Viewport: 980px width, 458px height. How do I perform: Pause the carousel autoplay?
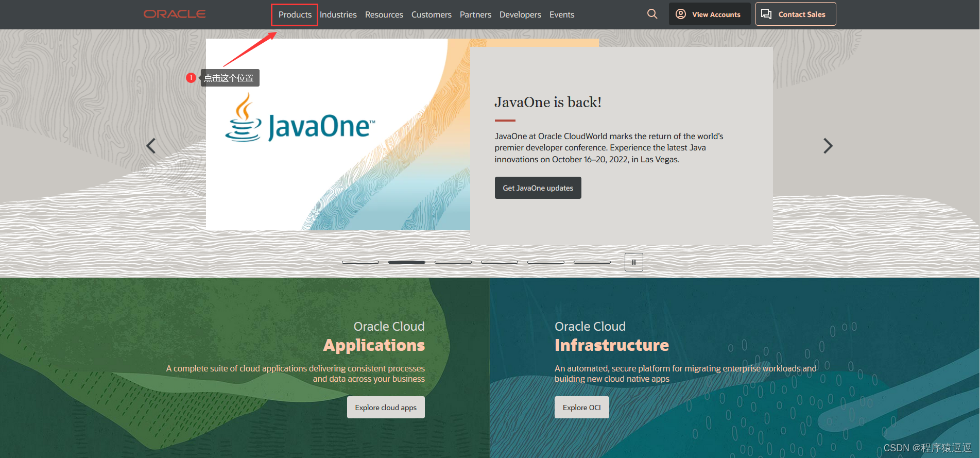634,262
